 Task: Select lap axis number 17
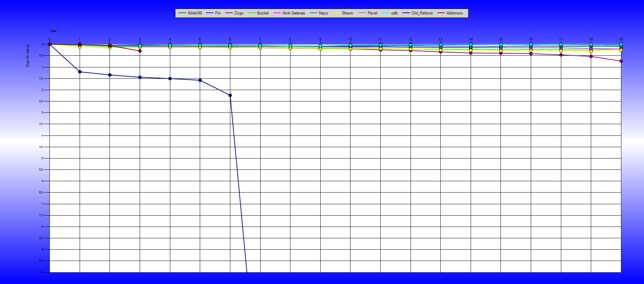(x=561, y=39)
